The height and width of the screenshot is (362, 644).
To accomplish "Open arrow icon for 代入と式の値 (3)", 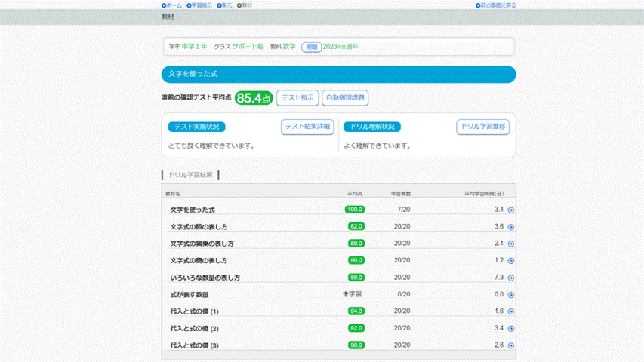I will click(x=510, y=345).
